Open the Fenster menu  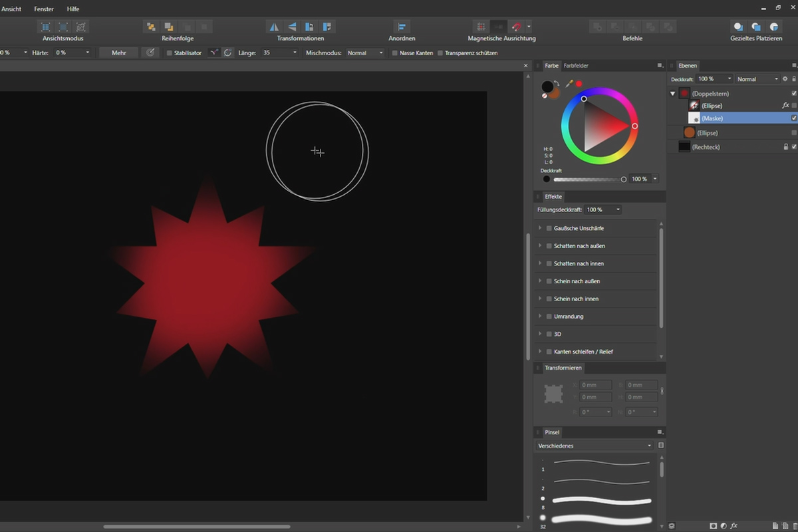click(x=43, y=9)
